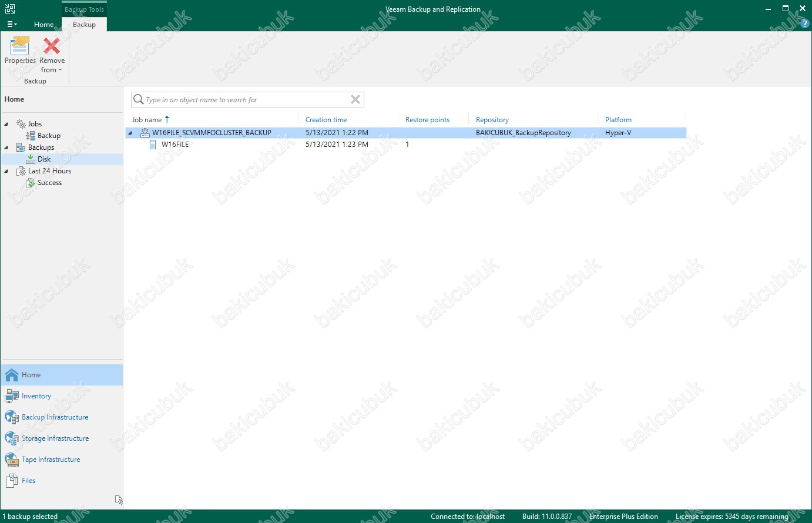This screenshot has height=523, width=812.
Task: Click the 1 backup selected status text
Action: pos(30,517)
